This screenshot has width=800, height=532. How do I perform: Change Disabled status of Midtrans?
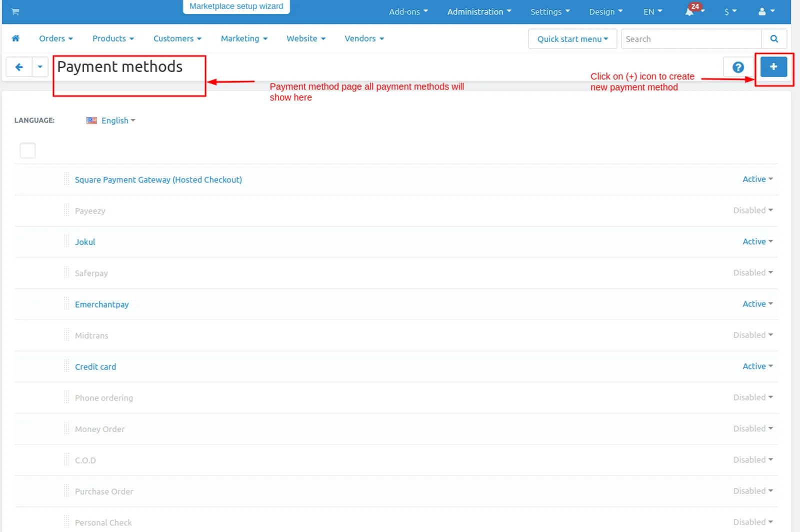point(753,335)
